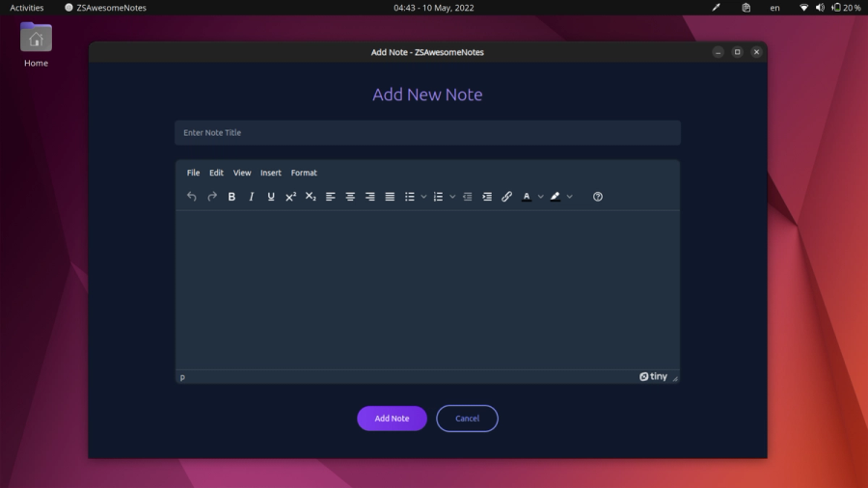Align text to the right
The image size is (868, 488).
coord(369,197)
